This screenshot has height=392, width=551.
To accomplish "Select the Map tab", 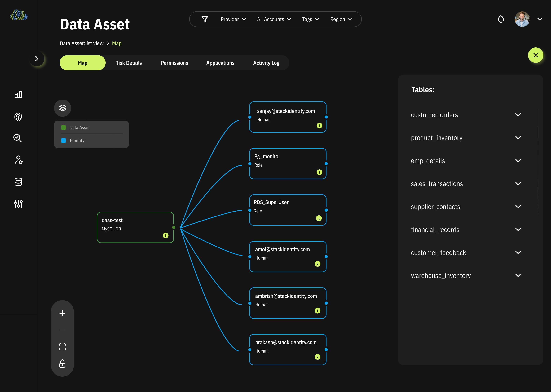I will tap(82, 63).
